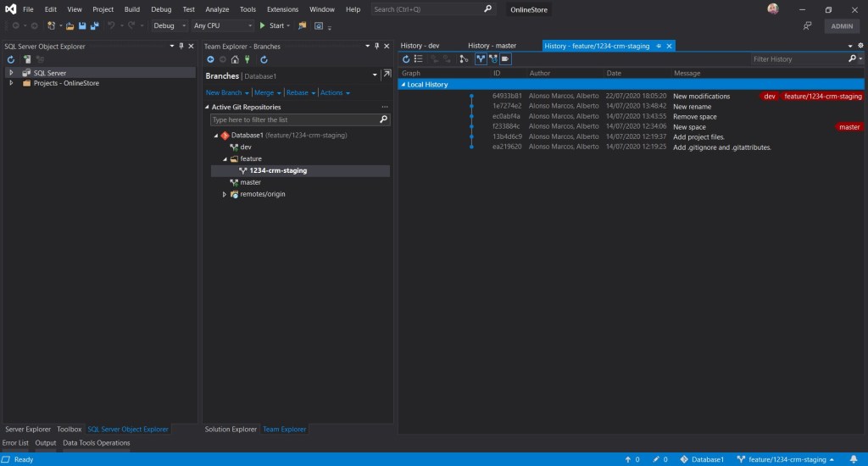Expand the SQL Server node

point(11,73)
